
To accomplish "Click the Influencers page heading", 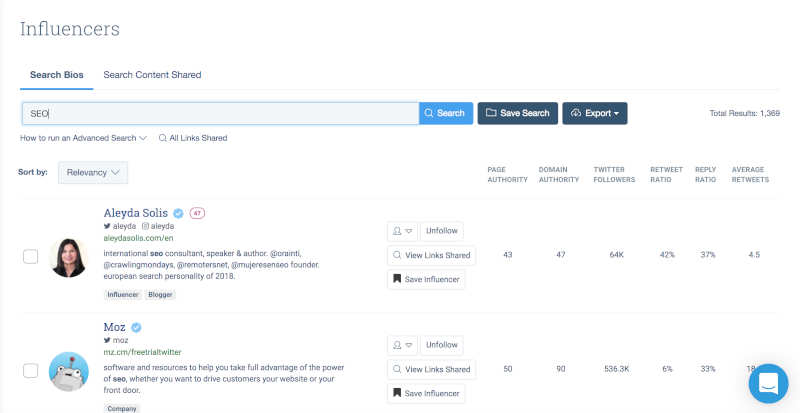I will [x=70, y=29].
